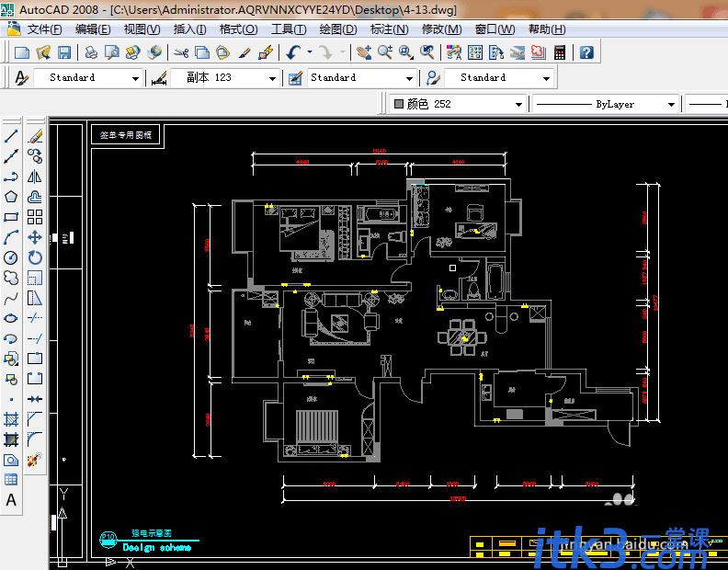Select the Copy object tool
The width and height of the screenshot is (728, 570).
click(35, 156)
